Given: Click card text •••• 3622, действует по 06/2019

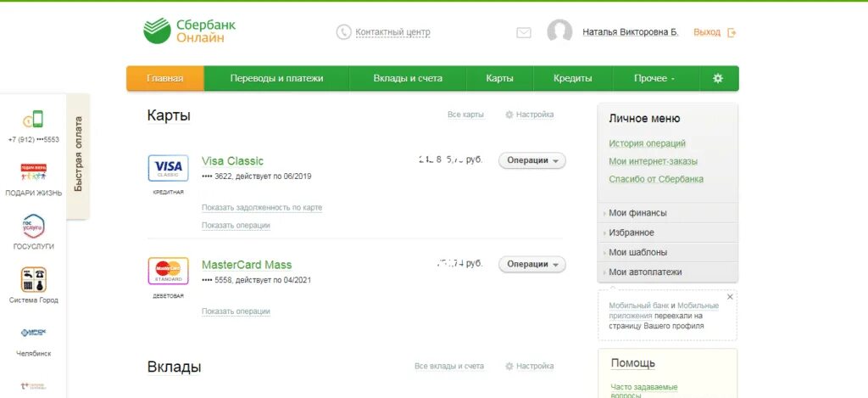Looking at the screenshot, I should (257, 177).
